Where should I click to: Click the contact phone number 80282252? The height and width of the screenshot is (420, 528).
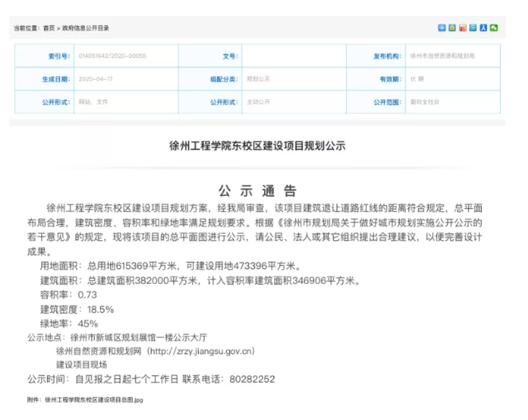tap(251, 379)
